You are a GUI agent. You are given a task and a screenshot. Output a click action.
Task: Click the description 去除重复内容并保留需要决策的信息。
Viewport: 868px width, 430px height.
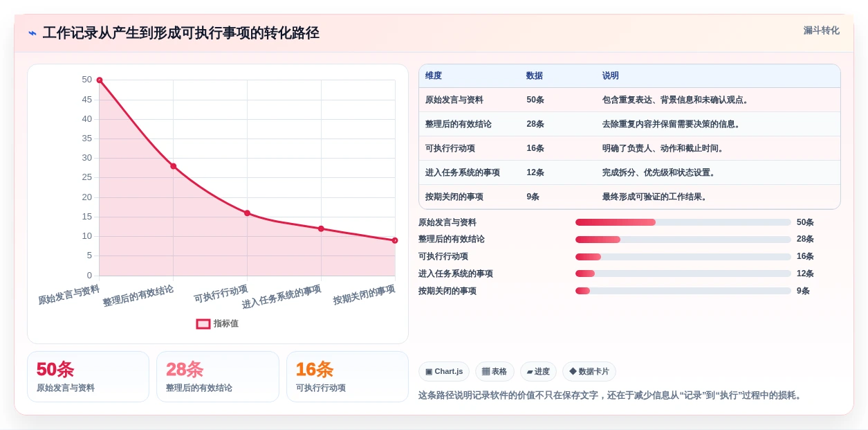point(673,124)
